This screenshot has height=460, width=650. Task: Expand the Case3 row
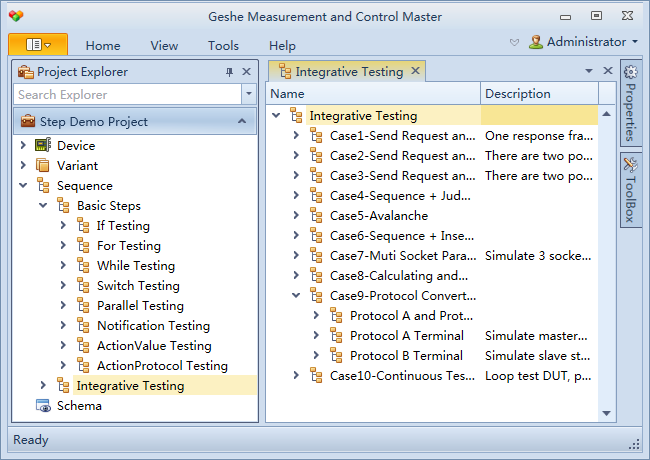pyautogui.click(x=296, y=175)
